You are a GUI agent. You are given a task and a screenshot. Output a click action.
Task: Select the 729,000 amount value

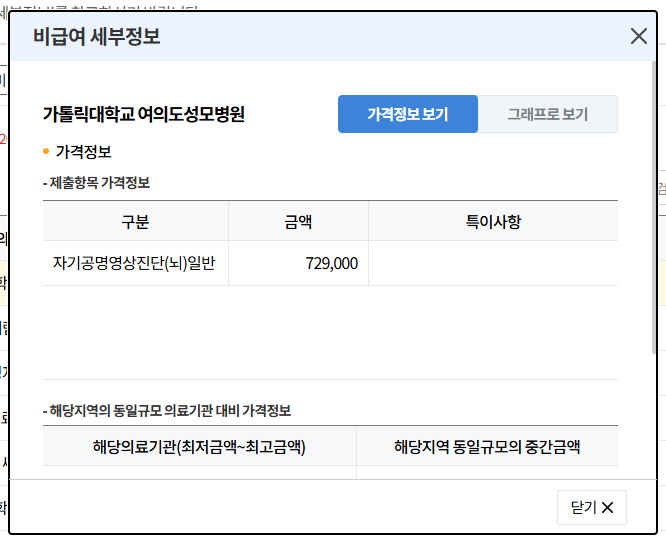point(332,264)
